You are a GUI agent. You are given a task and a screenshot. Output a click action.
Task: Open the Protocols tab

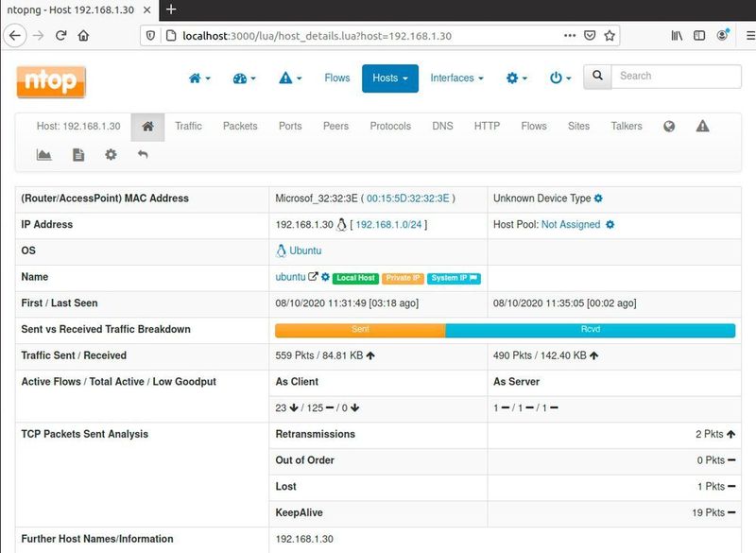(390, 126)
